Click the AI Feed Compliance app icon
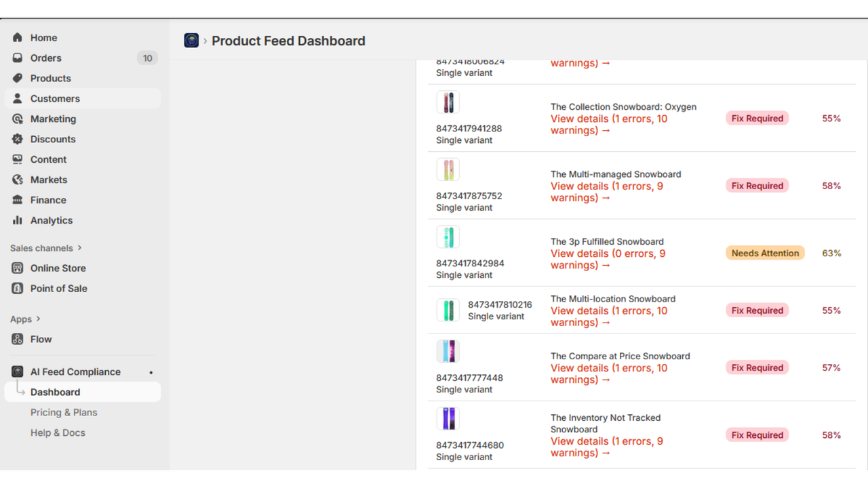The width and height of the screenshot is (868, 488). click(x=18, y=371)
